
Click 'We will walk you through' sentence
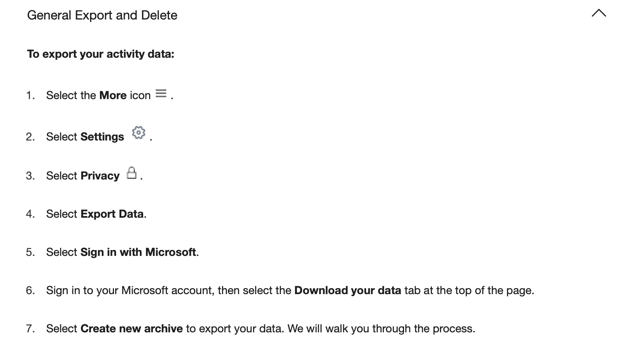click(x=381, y=328)
